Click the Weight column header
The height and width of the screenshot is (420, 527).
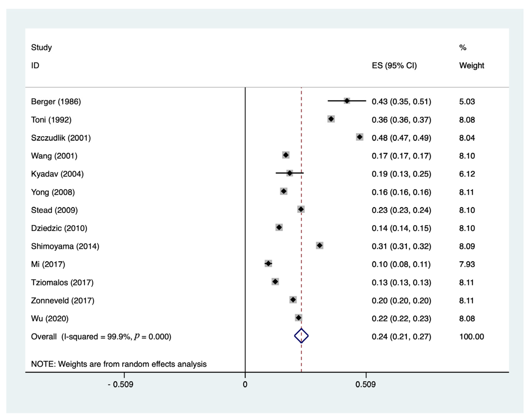[x=472, y=66]
